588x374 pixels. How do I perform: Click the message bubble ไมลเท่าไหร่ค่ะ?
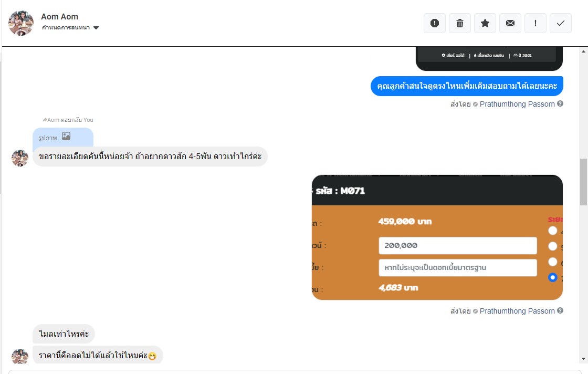click(64, 334)
